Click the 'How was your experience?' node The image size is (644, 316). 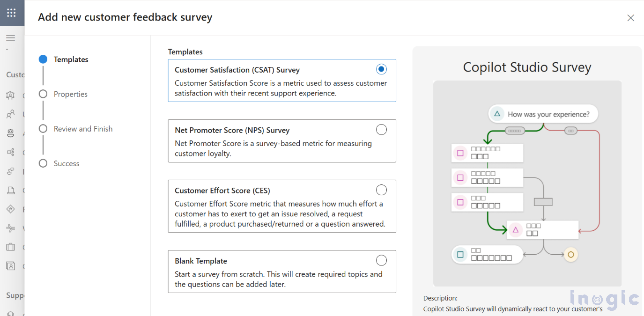click(x=543, y=114)
